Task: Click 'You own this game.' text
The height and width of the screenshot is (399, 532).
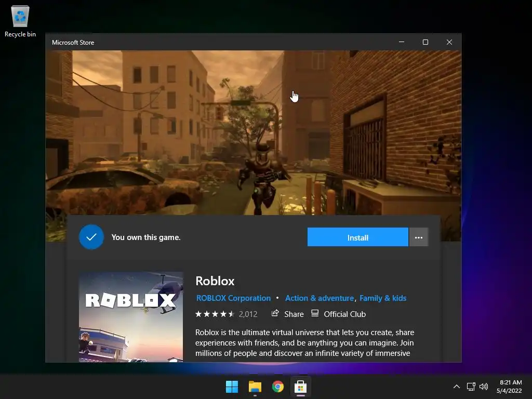Action: pos(146,237)
